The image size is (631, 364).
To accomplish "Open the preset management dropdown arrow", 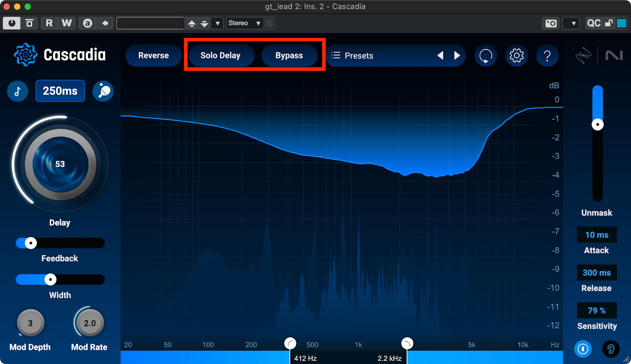I will click(217, 24).
